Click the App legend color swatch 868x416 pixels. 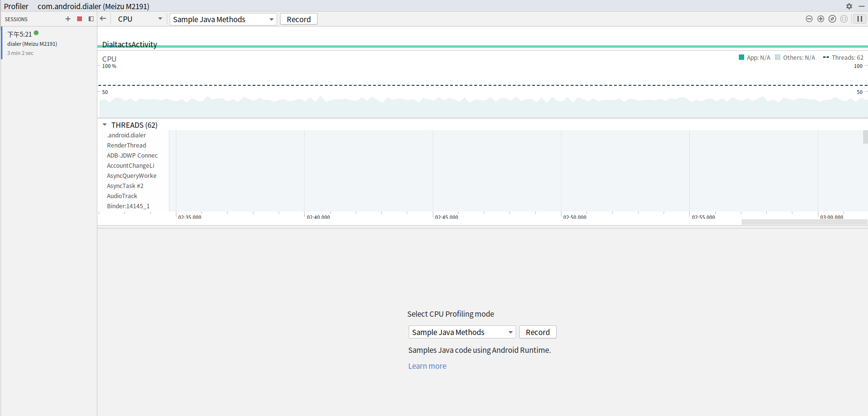click(742, 57)
